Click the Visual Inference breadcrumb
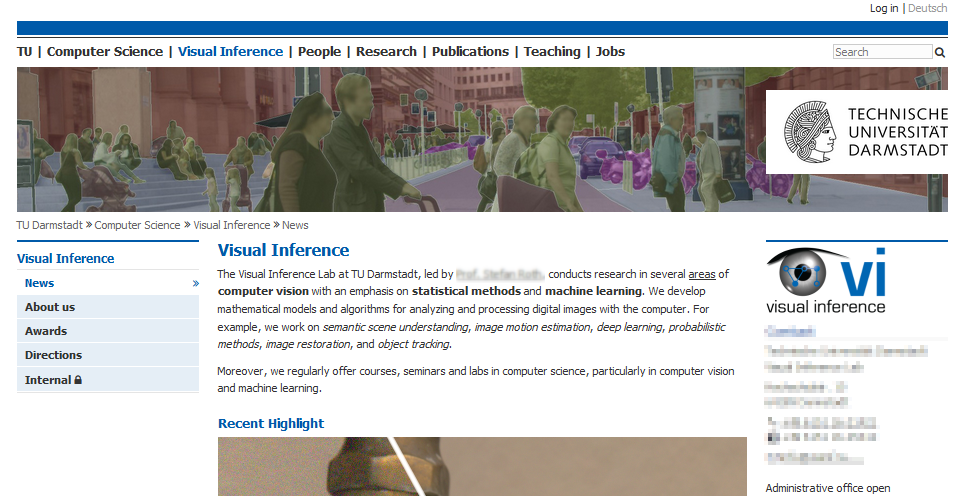Image resolution: width=964 pixels, height=496 pixels. tap(232, 225)
